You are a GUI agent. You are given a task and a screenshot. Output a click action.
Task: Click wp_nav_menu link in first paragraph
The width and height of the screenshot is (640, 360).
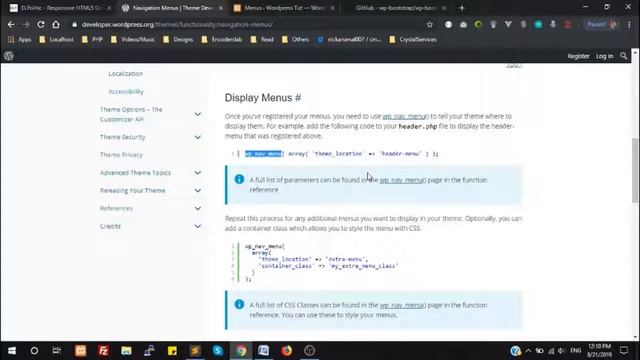pyautogui.click(x=405, y=116)
